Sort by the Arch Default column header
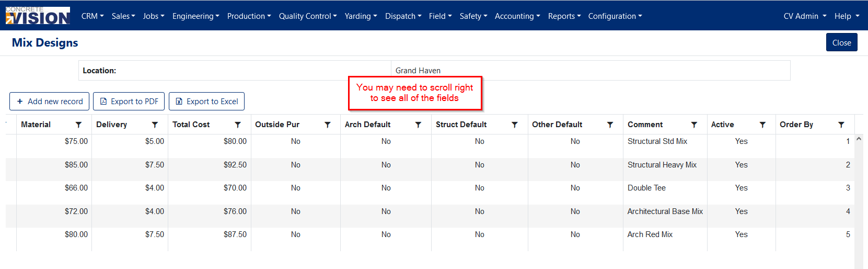 point(367,125)
